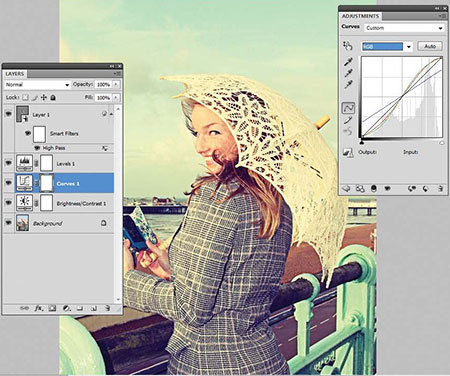
Task: Click the Background layer lock icon
Action: click(103, 223)
